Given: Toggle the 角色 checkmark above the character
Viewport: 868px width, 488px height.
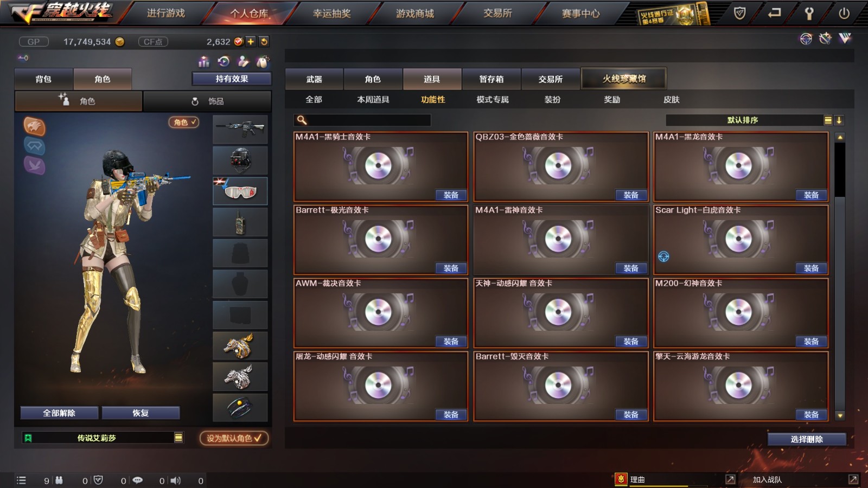Looking at the screenshot, I should pos(184,122).
